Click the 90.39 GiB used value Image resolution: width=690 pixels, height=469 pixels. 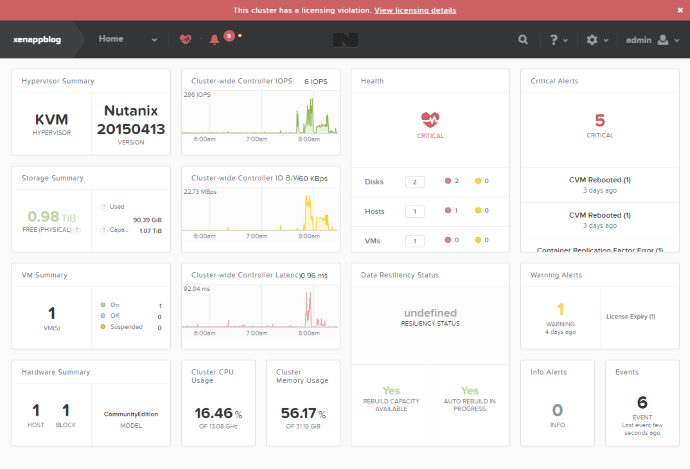147,220
